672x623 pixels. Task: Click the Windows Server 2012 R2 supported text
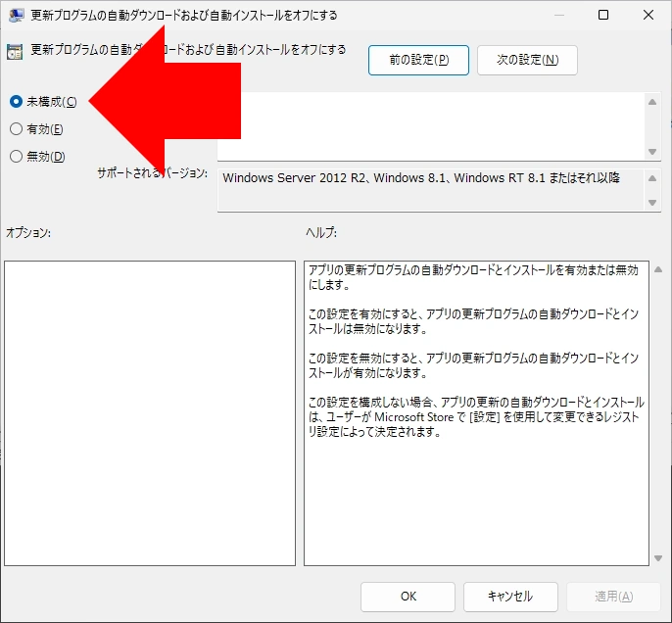click(x=421, y=178)
